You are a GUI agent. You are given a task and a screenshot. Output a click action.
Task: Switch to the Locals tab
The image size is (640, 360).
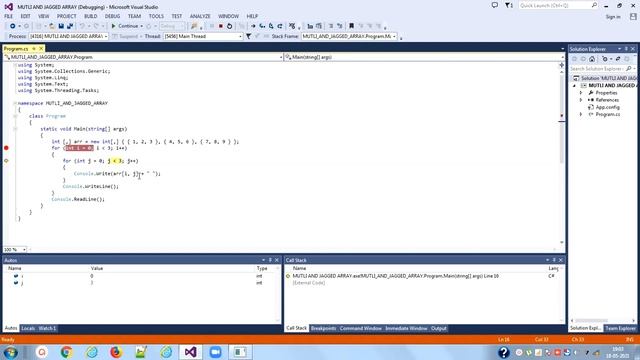coord(28,328)
